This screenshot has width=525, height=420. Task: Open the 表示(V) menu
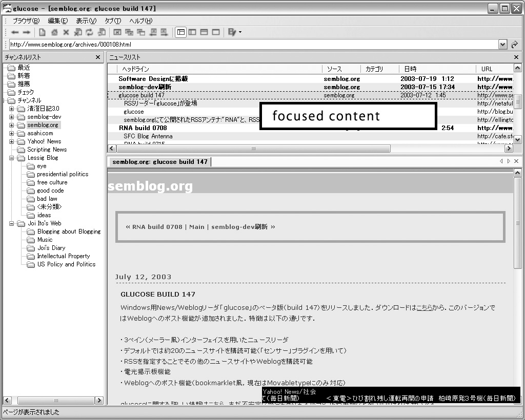(86, 21)
